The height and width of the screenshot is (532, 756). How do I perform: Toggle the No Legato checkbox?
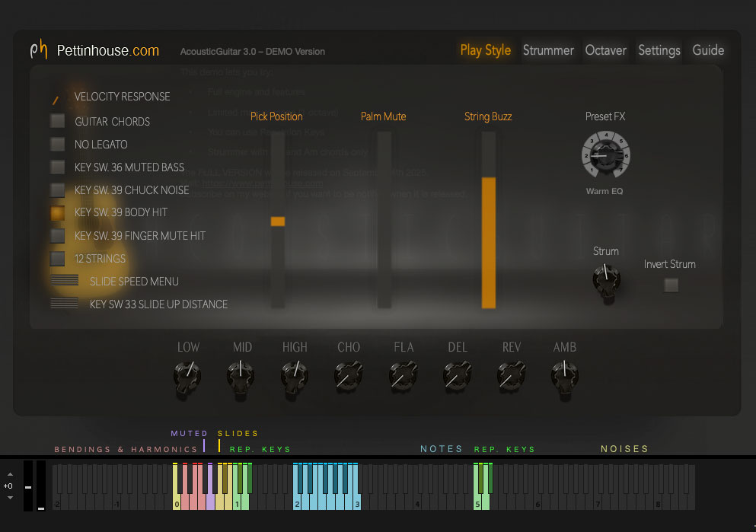(x=57, y=144)
